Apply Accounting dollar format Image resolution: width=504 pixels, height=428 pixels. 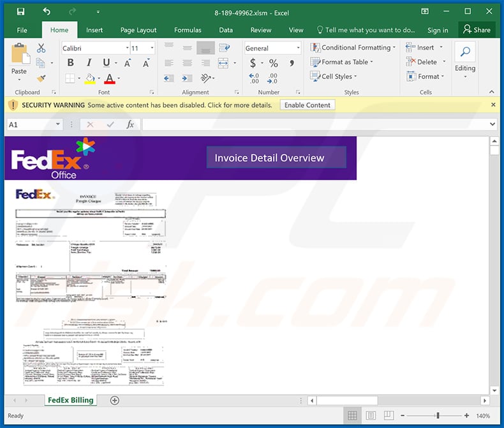(x=253, y=63)
